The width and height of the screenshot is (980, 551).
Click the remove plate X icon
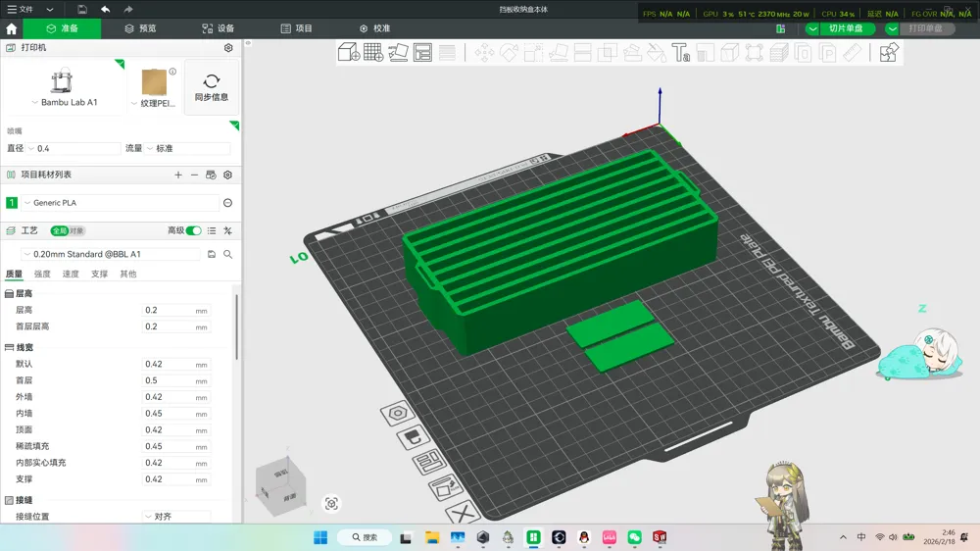point(463,513)
